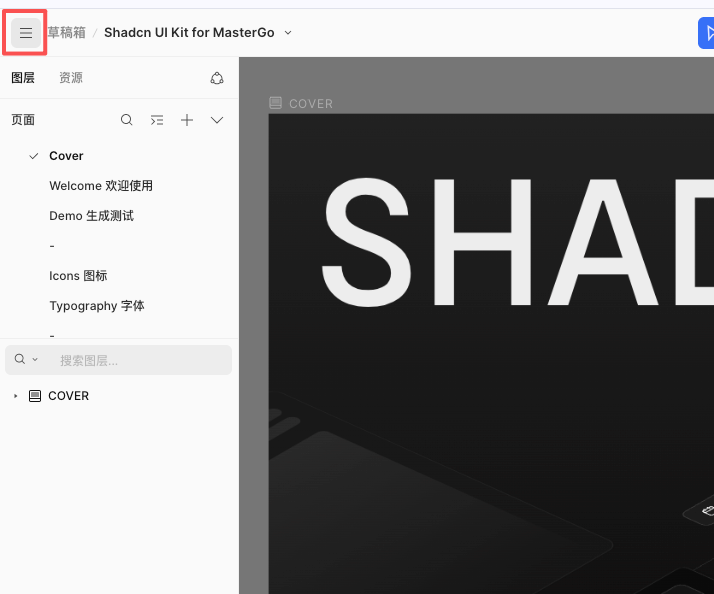Click the COVER frame icon in layers
This screenshot has height=594, width=714.
point(35,396)
